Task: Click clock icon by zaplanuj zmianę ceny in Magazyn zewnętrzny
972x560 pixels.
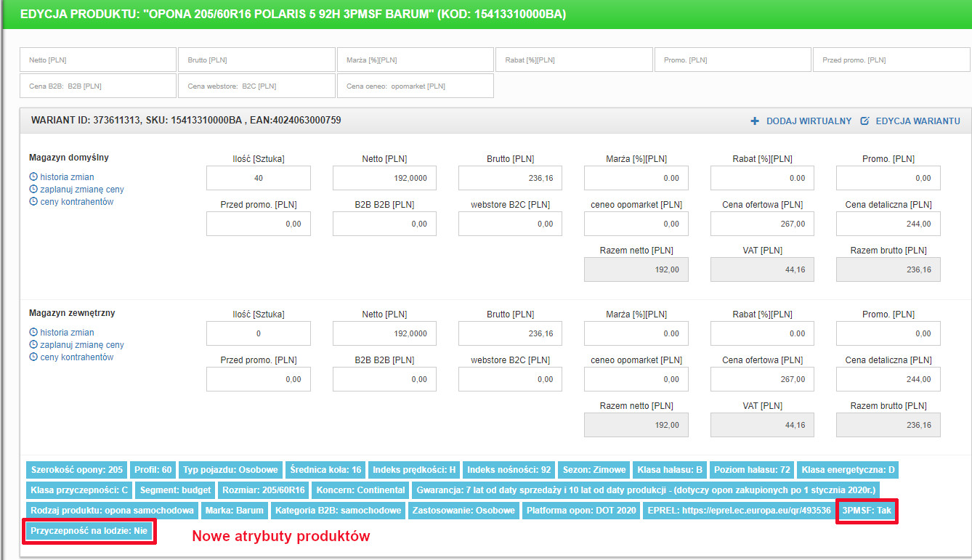Action: pos(33,345)
